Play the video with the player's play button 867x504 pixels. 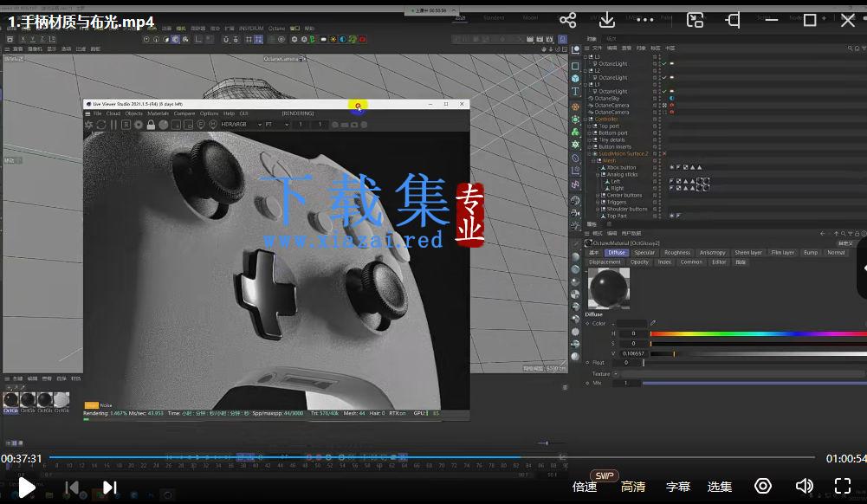(x=26, y=487)
